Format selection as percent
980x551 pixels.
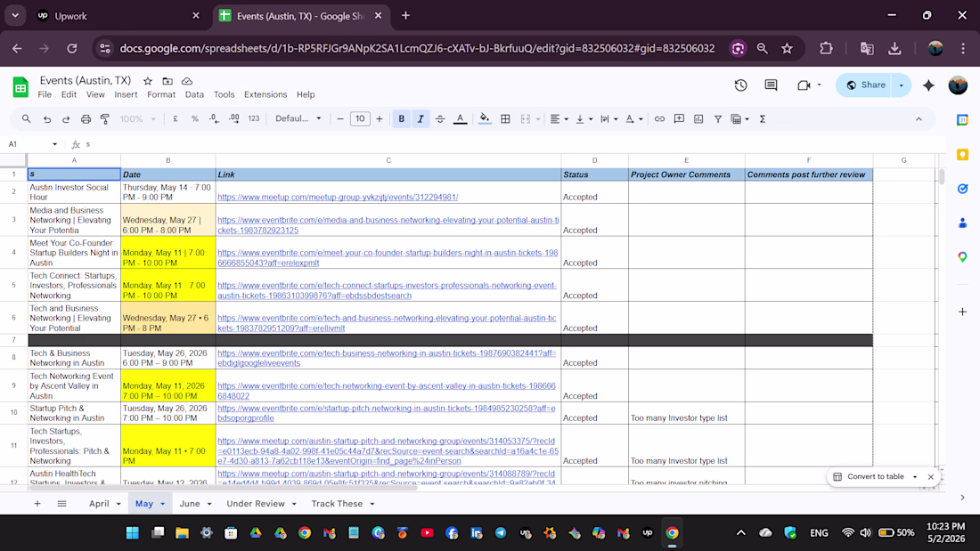195,118
